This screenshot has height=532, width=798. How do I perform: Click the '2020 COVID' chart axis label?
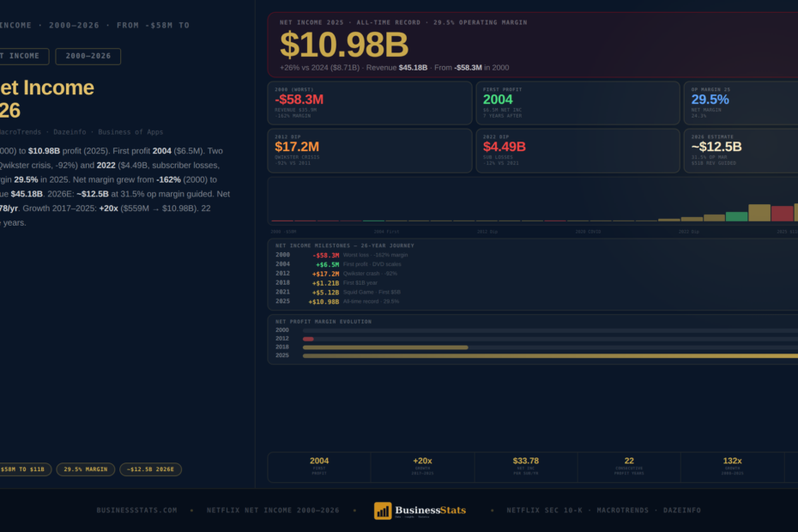(588, 232)
